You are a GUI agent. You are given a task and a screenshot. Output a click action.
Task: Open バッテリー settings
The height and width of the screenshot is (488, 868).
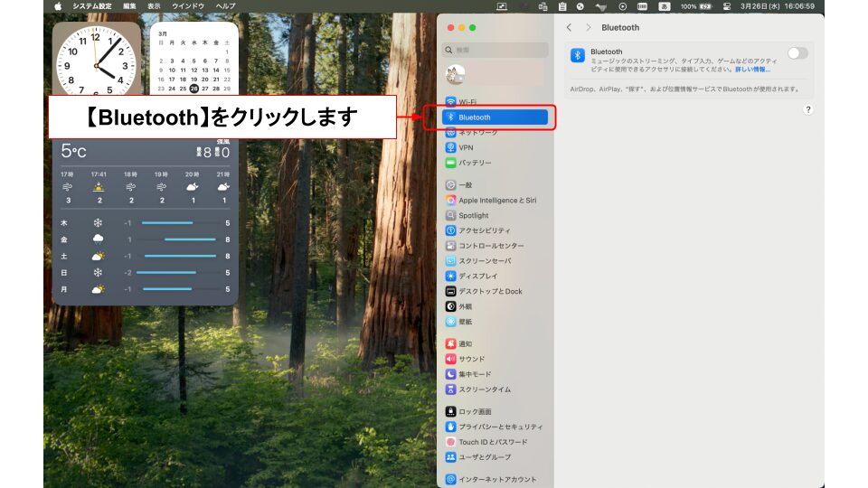[474, 163]
